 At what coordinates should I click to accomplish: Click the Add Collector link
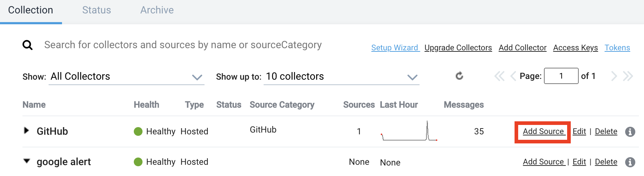click(x=522, y=48)
